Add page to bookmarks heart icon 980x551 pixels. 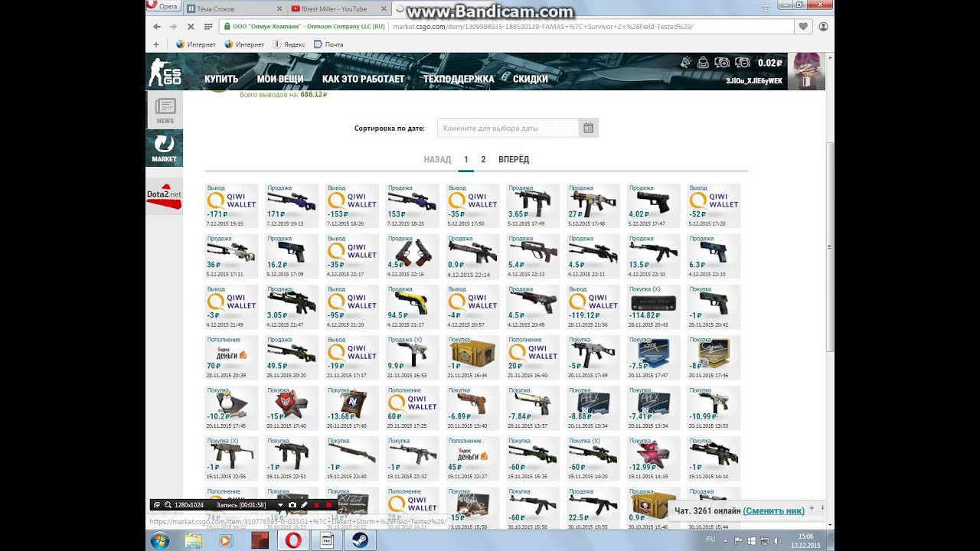click(x=802, y=26)
